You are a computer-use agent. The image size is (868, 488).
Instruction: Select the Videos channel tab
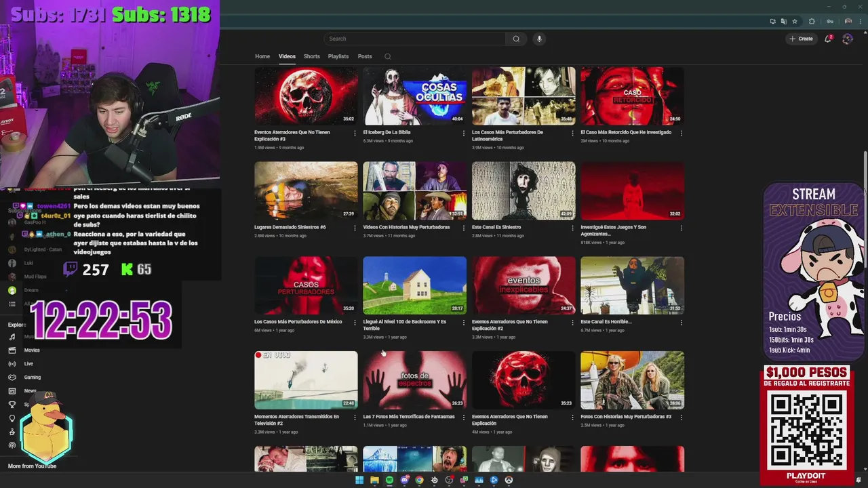287,56
